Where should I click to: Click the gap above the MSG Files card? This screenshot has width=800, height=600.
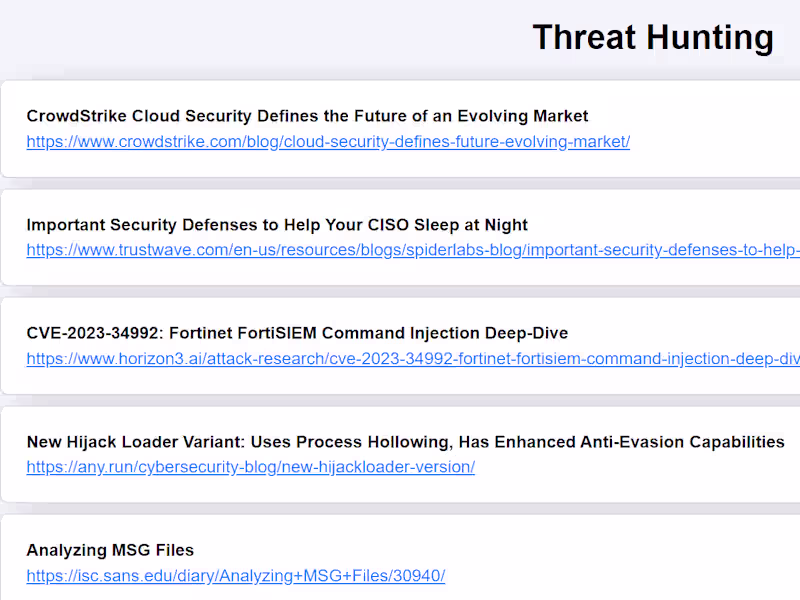400,509
